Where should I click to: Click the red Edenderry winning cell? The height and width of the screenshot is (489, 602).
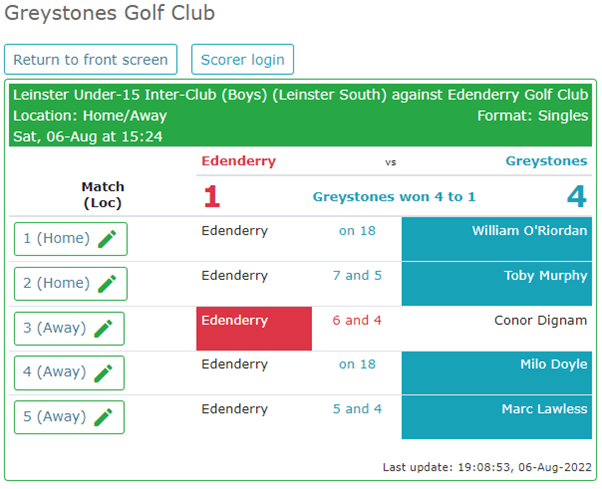(254, 329)
